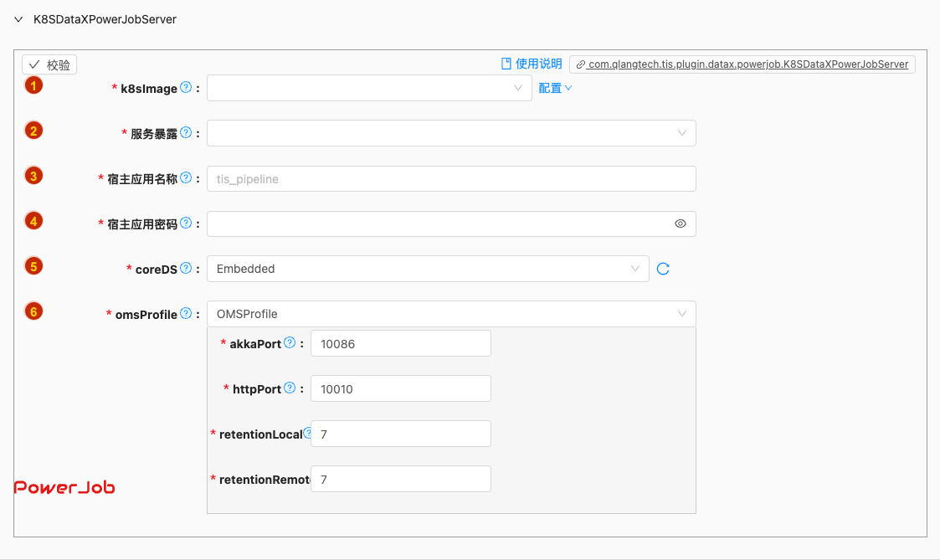Click the help icon beside 宿主应用密码
The width and height of the screenshot is (940, 560).
(x=186, y=223)
